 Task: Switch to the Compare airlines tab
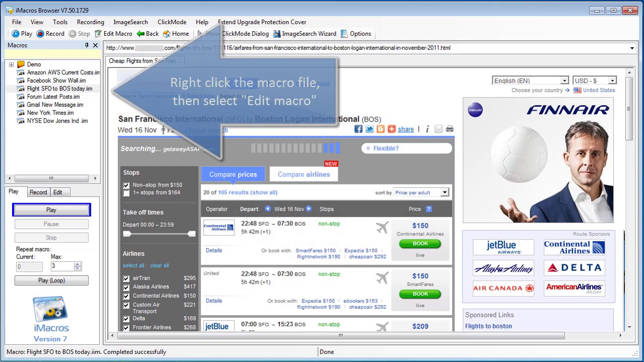point(304,174)
